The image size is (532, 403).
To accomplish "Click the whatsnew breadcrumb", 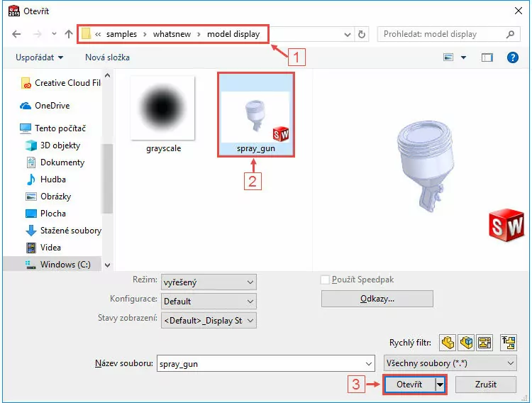I will pos(172,34).
